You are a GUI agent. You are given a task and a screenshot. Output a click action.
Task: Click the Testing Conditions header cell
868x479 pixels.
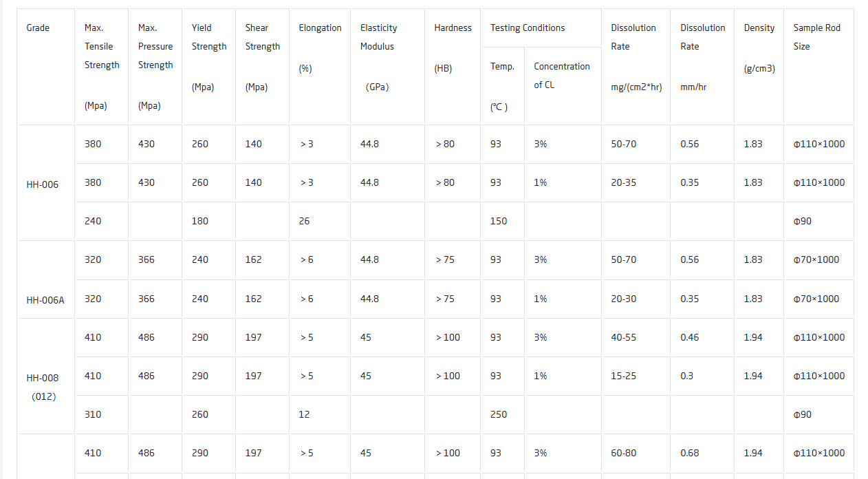(x=541, y=28)
